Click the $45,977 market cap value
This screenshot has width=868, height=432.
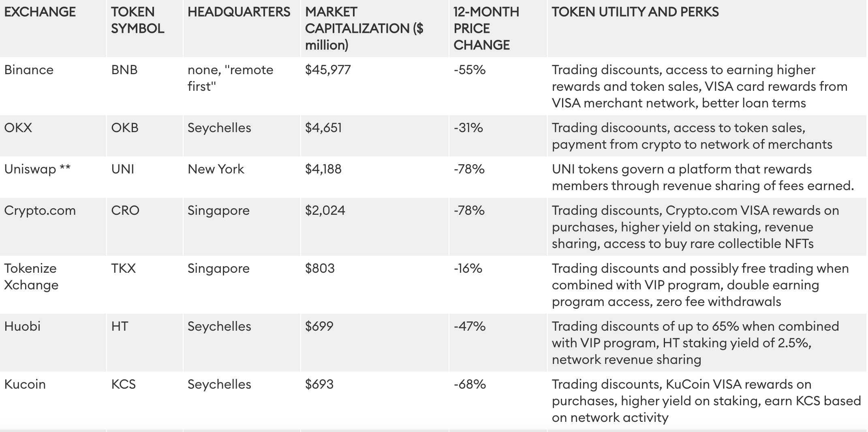(328, 70)
